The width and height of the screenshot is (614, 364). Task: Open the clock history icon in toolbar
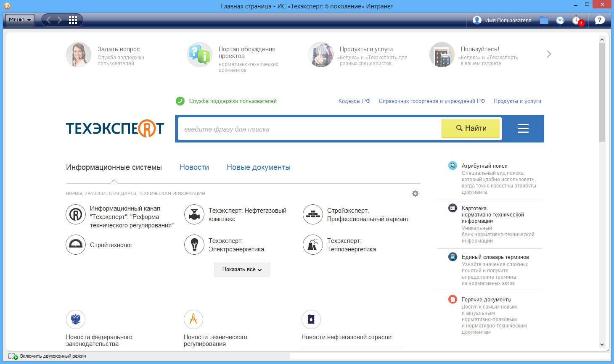click(560, 20)
